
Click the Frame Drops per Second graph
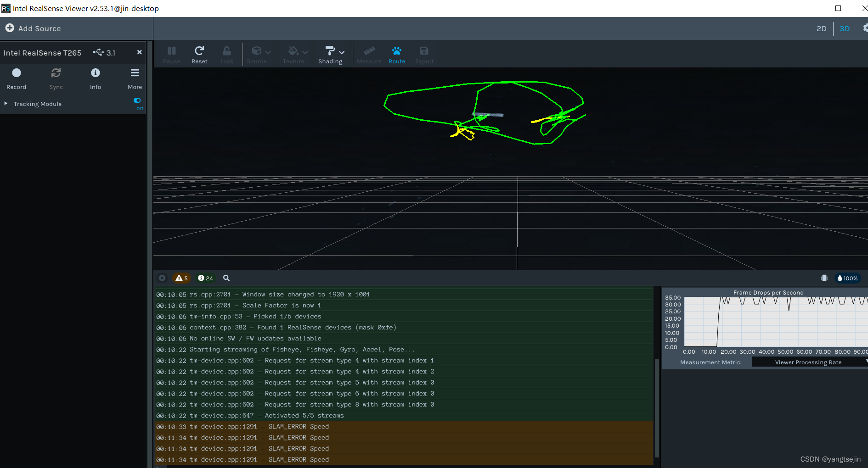tap(776, 322)
